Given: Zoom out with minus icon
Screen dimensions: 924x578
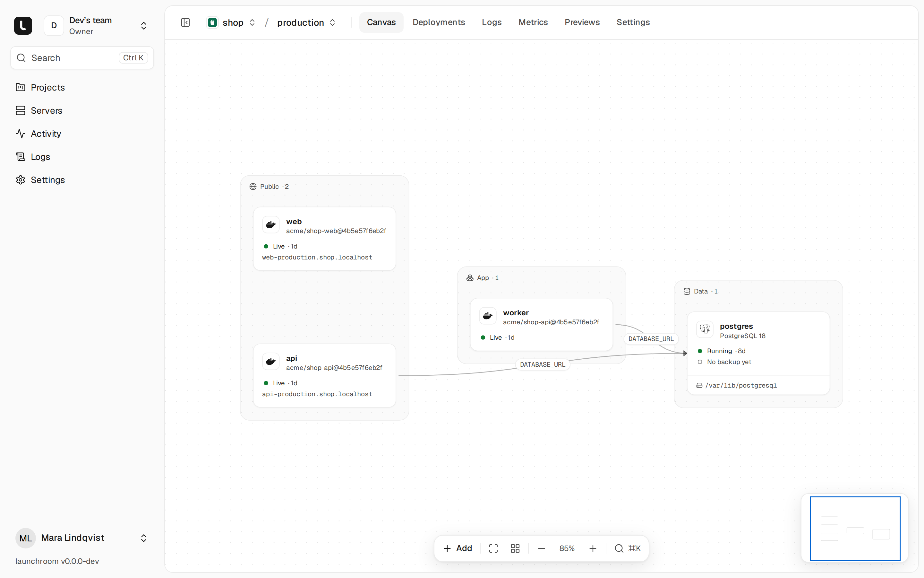Looking at the screenshot, I should [x=542, y=548].
